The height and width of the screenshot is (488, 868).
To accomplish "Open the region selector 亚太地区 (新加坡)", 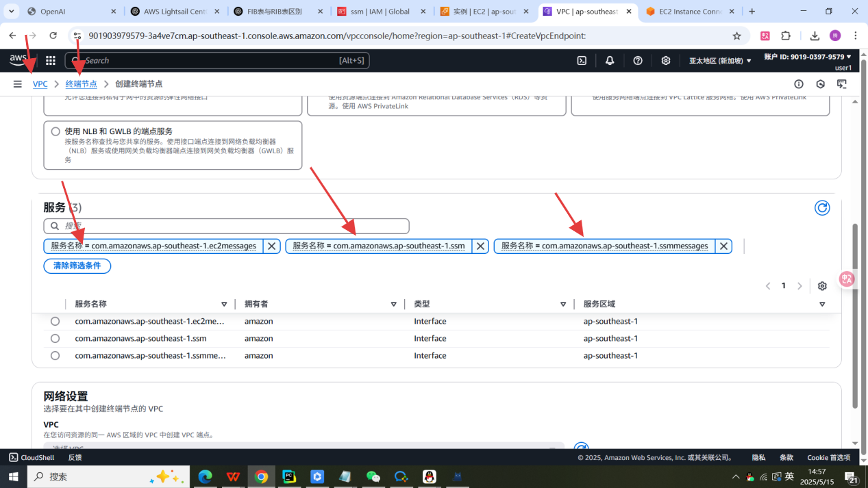I will coord(720,60).
